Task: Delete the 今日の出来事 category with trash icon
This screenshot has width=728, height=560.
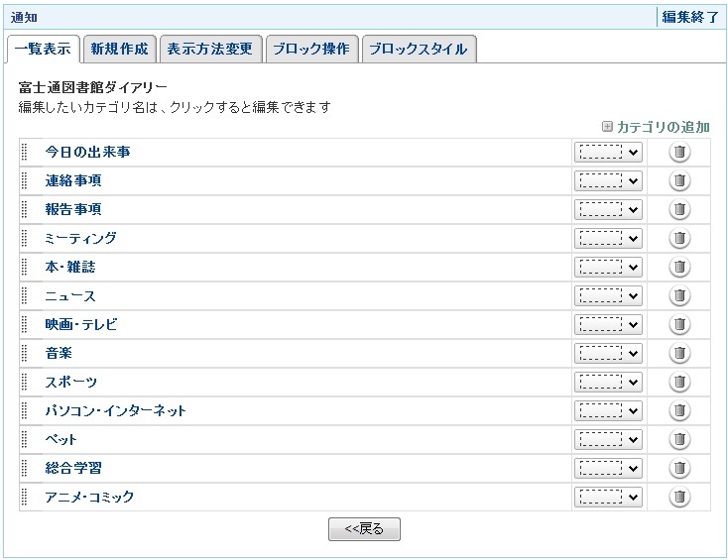Action: pos(679,152)
